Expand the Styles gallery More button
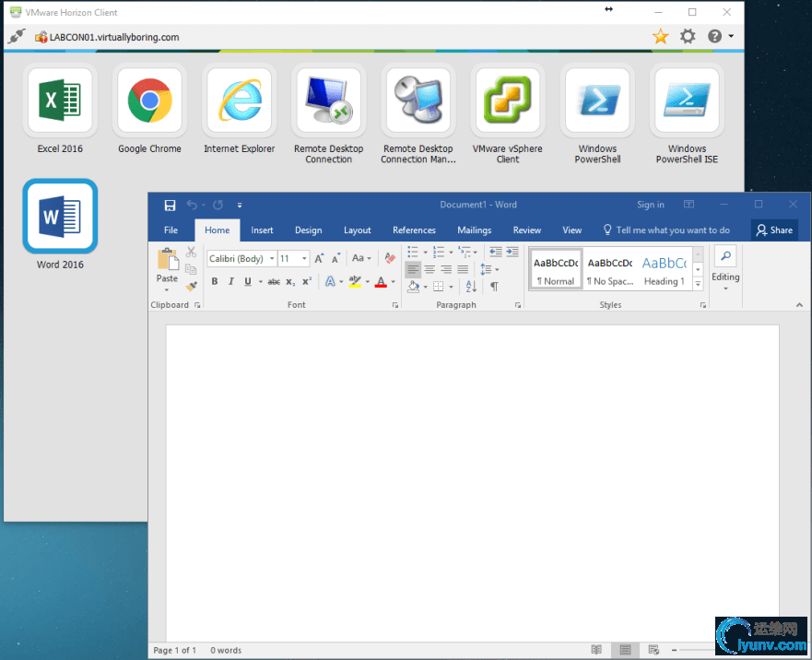The width and height of the screenshot is (812, 660). coord(698,284)
